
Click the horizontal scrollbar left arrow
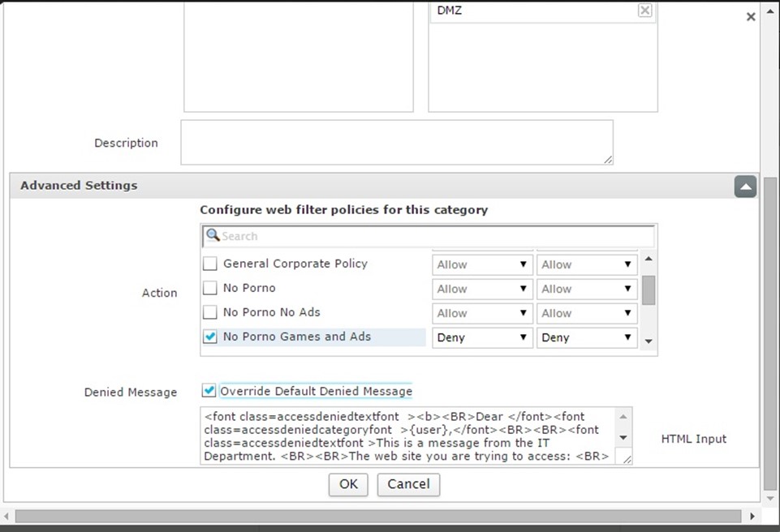coord(6,516)
